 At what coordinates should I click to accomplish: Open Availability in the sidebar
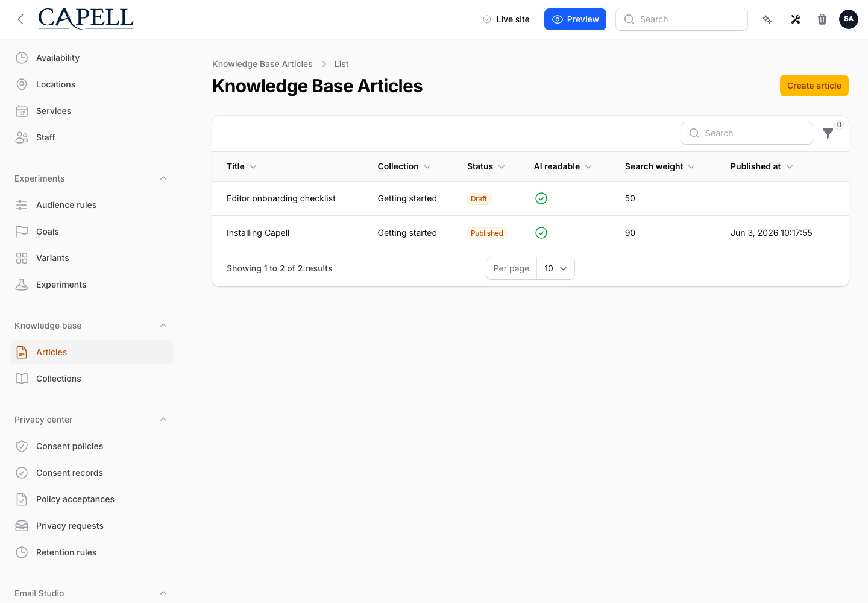(92, 58)
